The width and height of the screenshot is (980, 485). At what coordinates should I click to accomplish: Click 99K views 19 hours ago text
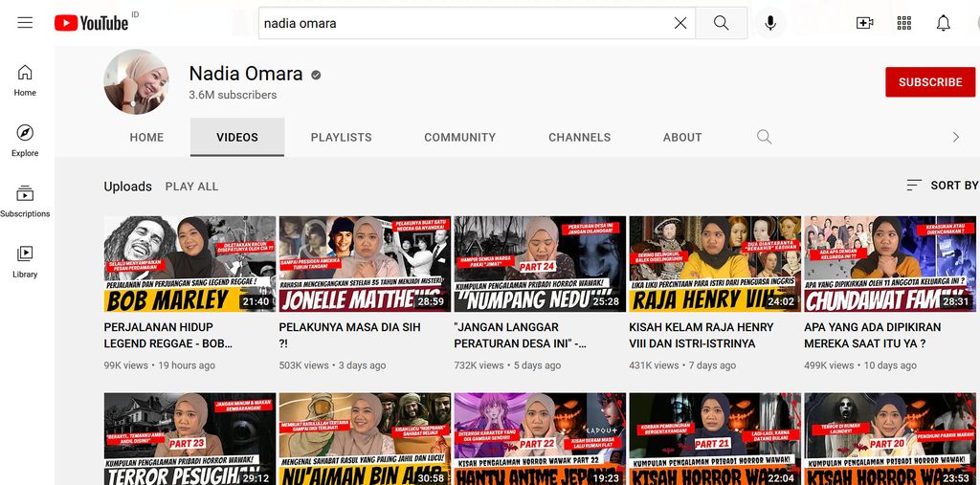(160, 365)
